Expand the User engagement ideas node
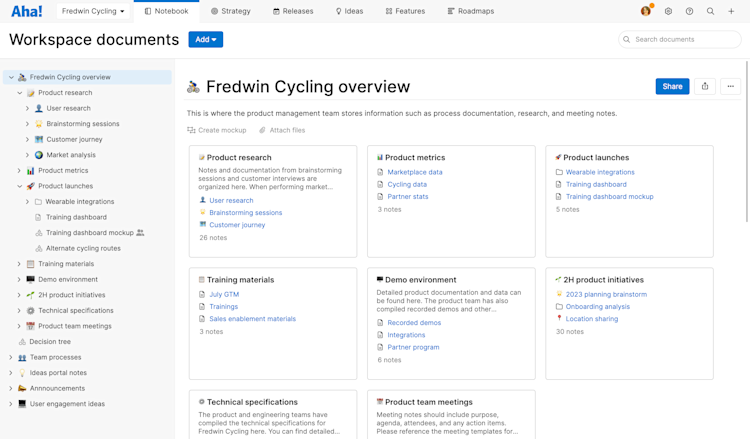Image resolution: width=750 pixels, height=439 pixels. click(x=11, y=404)
